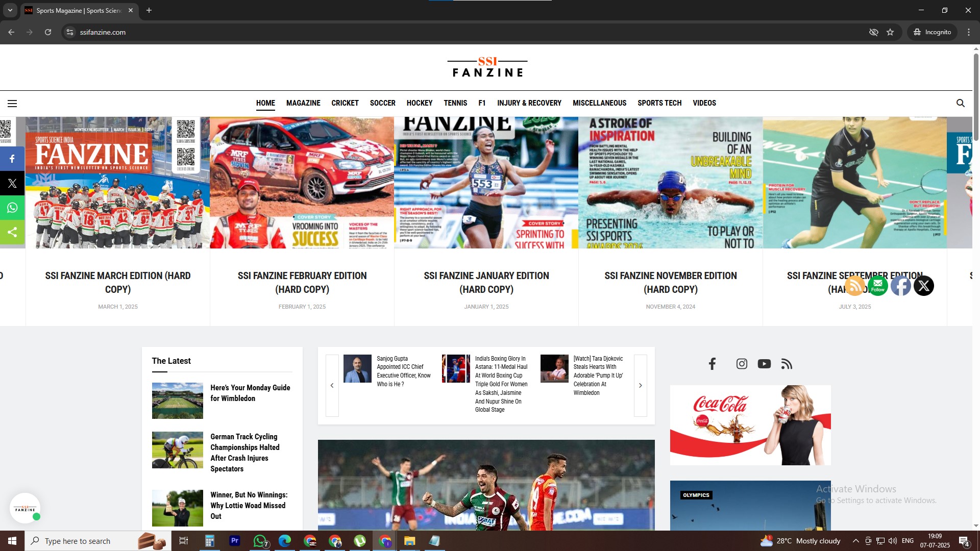Screen dimensions: 980x551
Task: Share page via WhatsApp sidebar icon
Action: [12, 208]
